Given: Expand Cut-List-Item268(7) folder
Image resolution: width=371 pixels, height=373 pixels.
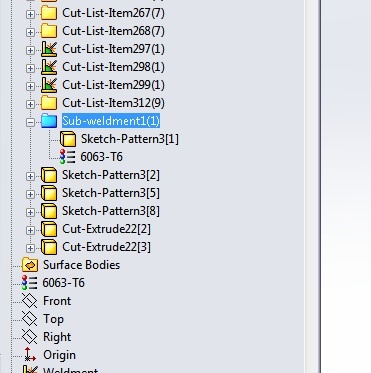Looking at the screenshot, I should (30, 32).
